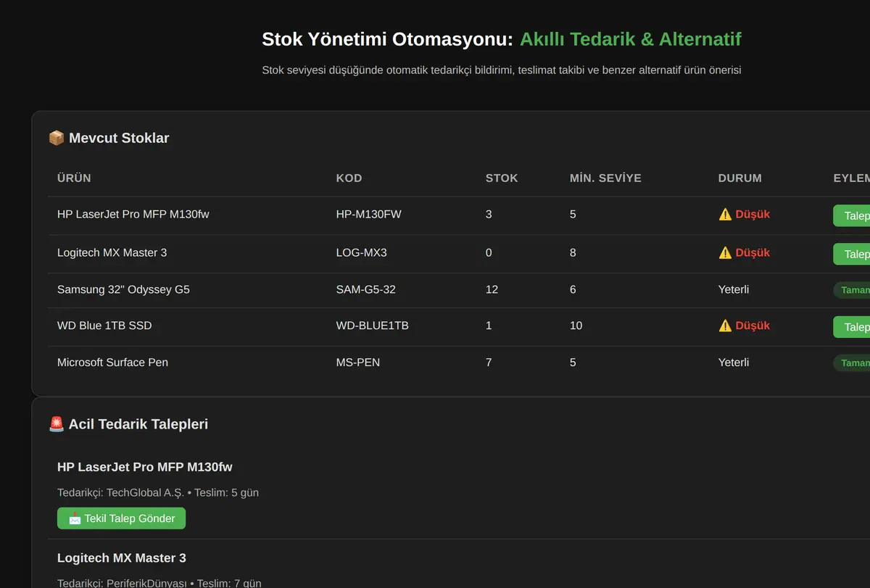Click Düşük status in WD Blue row
The width and height of the screenshot is (870, 588).
click(x=744, y=326)
